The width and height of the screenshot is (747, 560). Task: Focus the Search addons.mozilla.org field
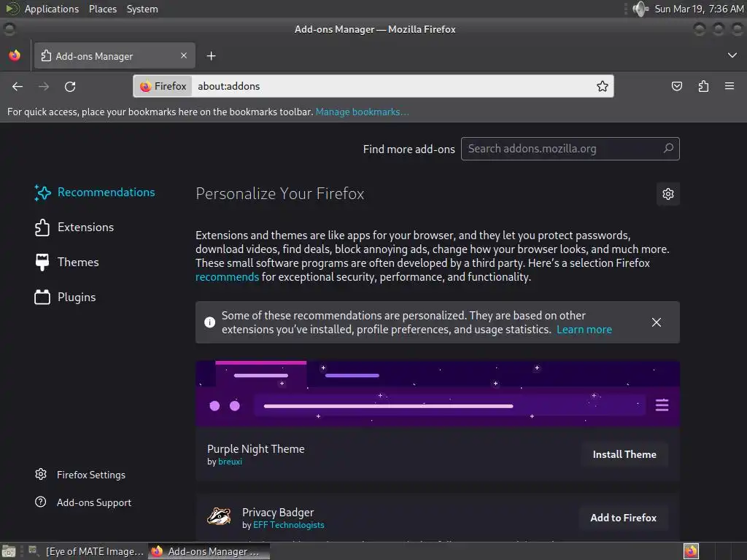(x=570, y=149)
